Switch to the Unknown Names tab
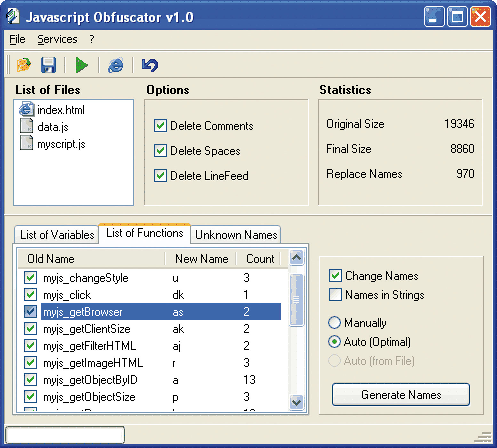This screenshot has height=448, width=497. point(236,235)
